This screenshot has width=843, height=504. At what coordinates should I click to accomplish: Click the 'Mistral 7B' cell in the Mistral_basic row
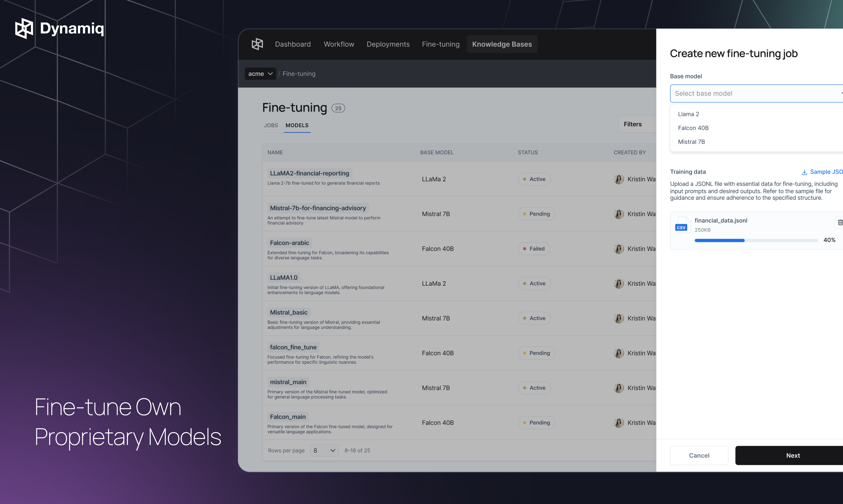[x=436, y=319]
